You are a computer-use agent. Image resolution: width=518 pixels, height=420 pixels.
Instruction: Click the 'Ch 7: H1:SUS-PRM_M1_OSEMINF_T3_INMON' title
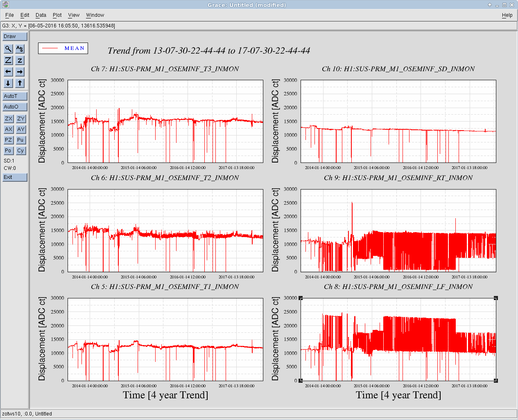click(x=165, y=69)
